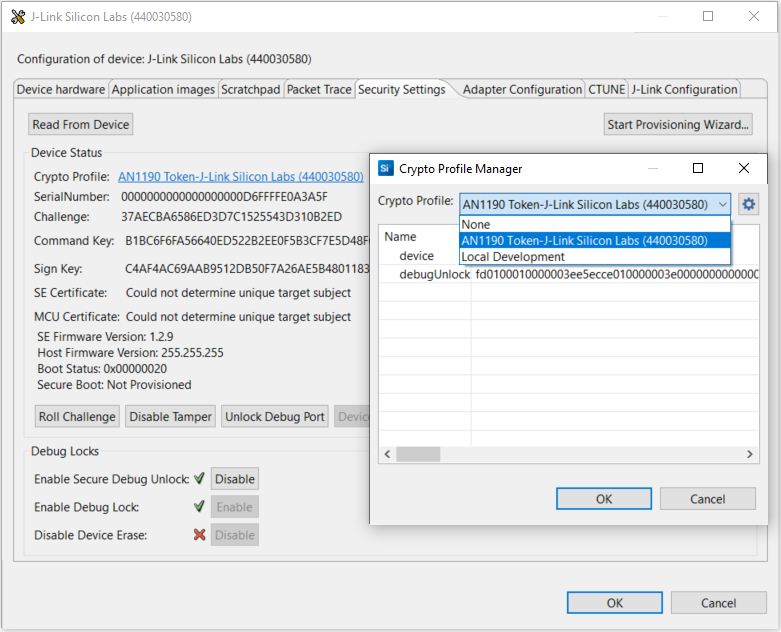Screen dimensions: 781x632
Task: Launch the Start Provisioning Wizard
Action: tap(679, 124)
